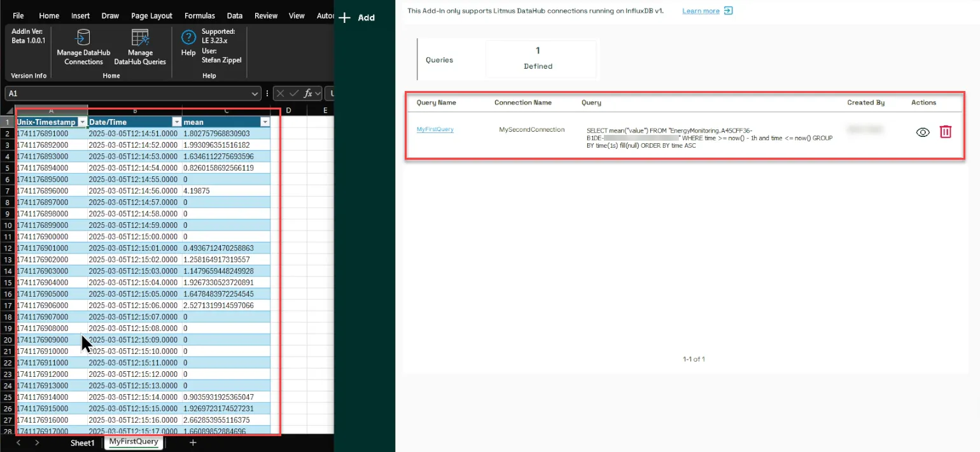Click the Query Name column header
The image size is (980, 452).
437,102
